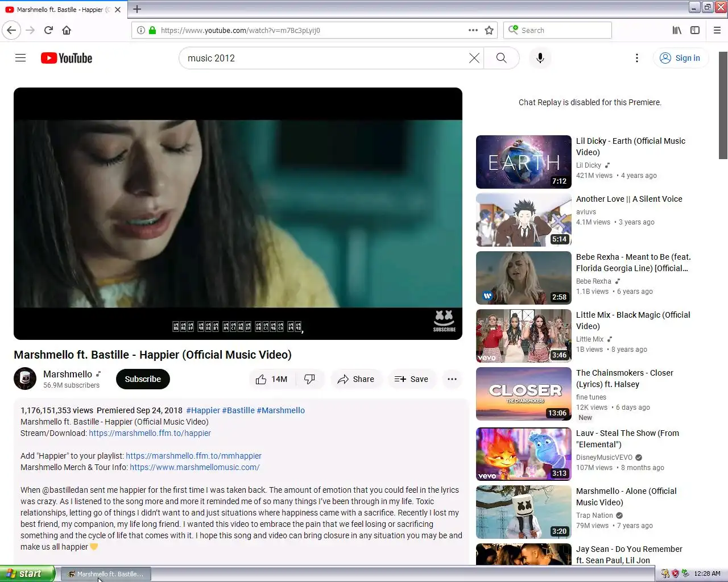The width and height of the screenshot is (728, 582).
Task: Open 'The Chainsmokers - Closer' title
Action: point(624,379)
